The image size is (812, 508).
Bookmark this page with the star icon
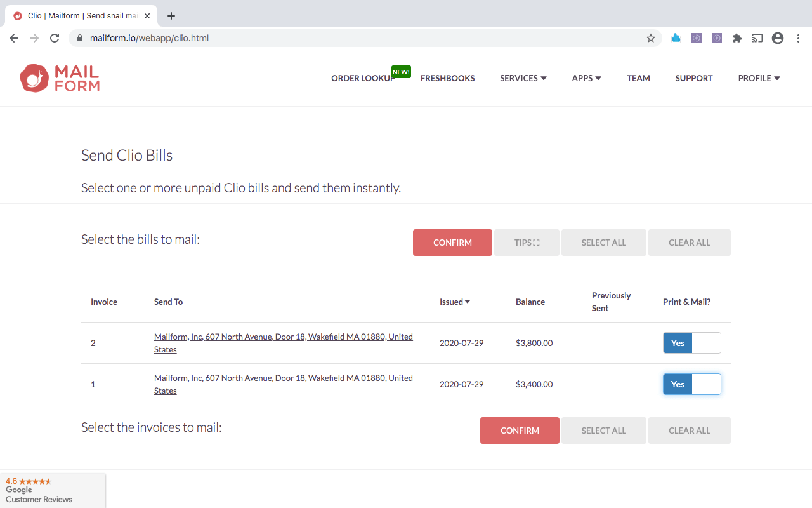[651, 38]
